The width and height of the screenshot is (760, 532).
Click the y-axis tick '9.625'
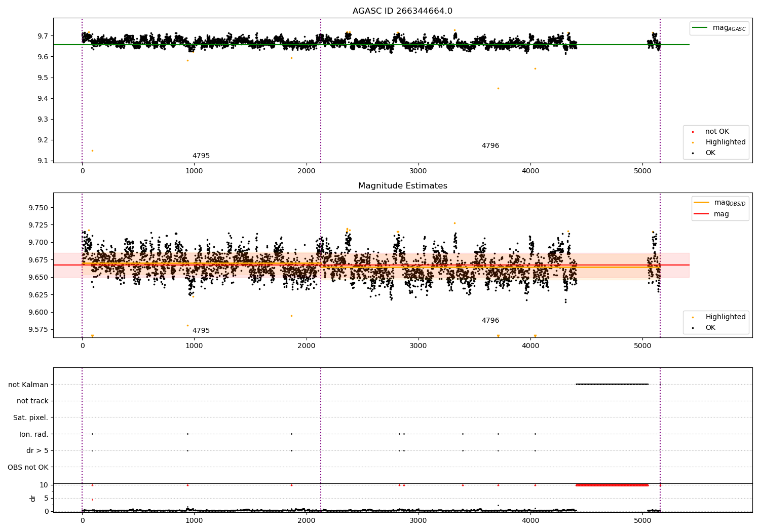point(39,295)
